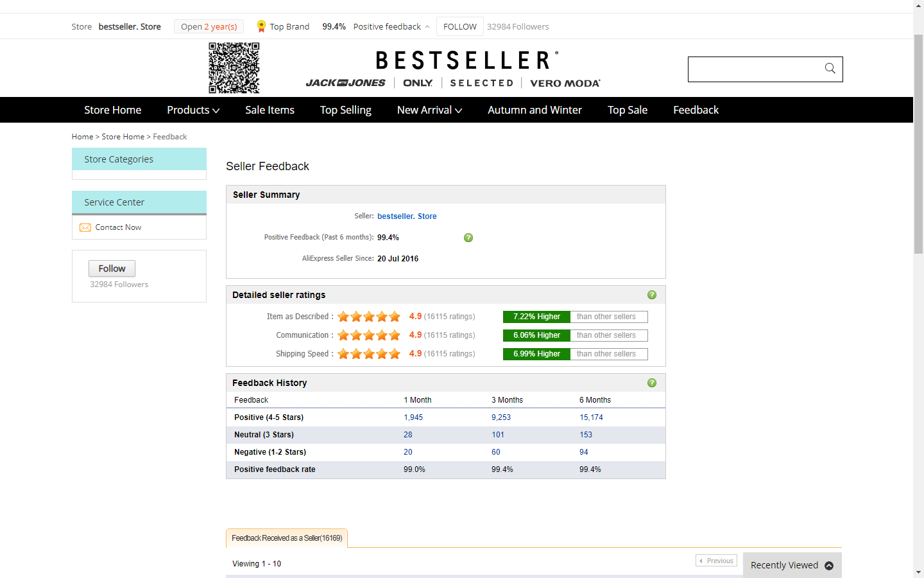
Task: Open the Store Home menu item
Action: 113,110
